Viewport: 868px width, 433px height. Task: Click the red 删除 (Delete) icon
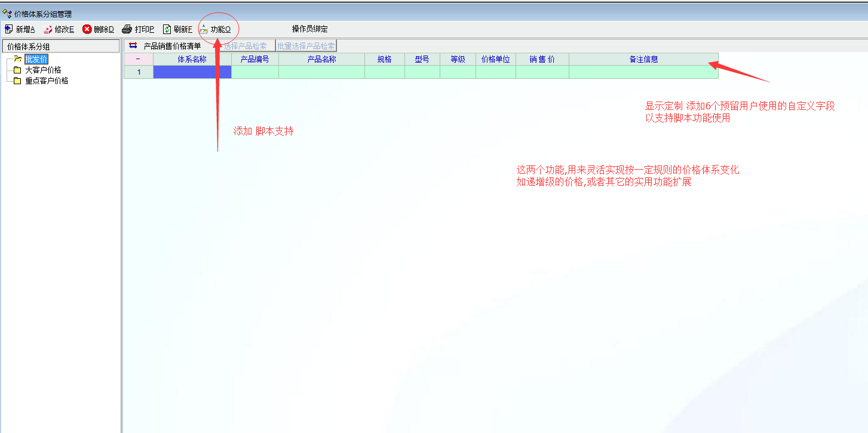pos(87,29)
